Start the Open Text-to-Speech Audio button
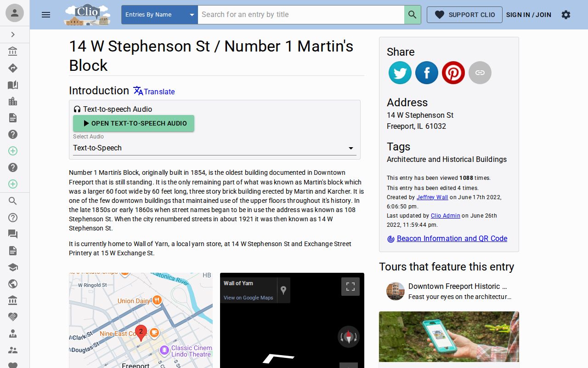Viewport: 588px width, 368px height. click(134, 123)
